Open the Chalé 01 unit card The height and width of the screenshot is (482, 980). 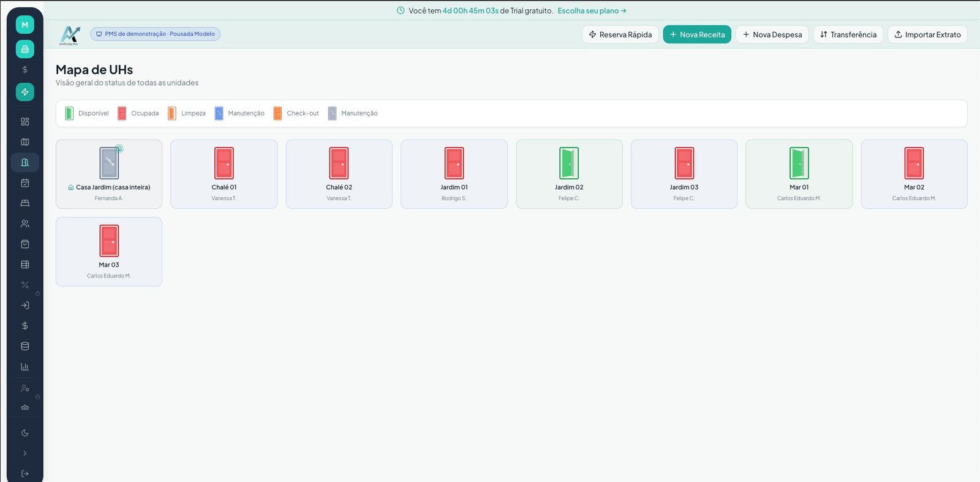point(224,174)
